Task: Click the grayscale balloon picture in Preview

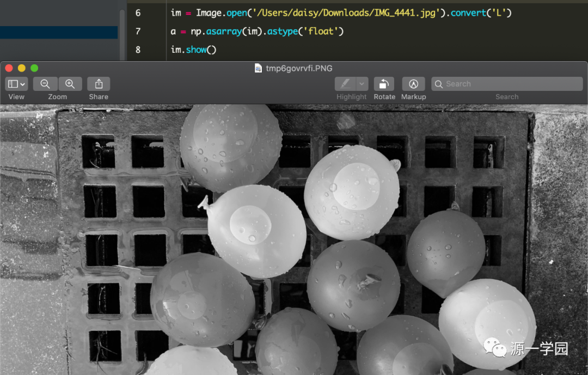Action: pos(294,239)
